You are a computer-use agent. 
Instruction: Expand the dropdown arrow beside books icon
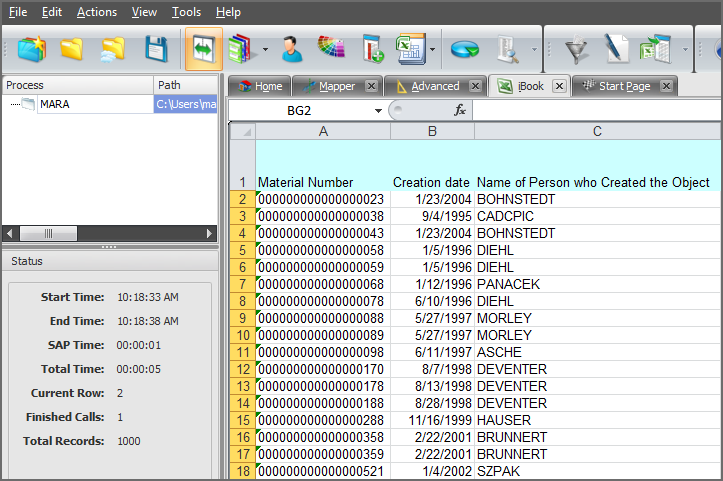(x=265, y=49)
